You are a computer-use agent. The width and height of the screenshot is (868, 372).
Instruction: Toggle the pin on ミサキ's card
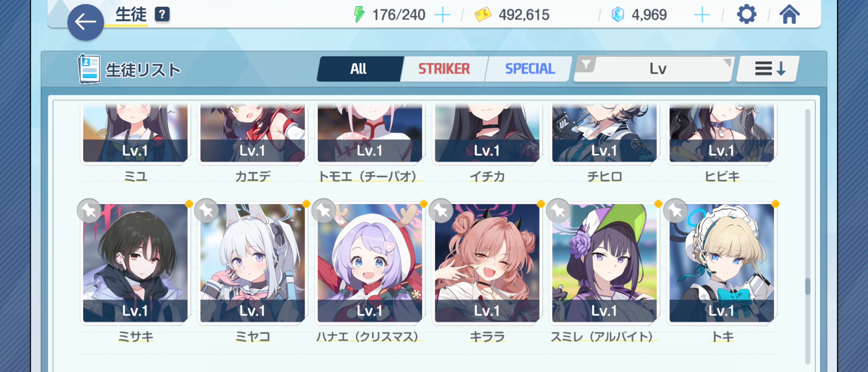click(89, 210)
